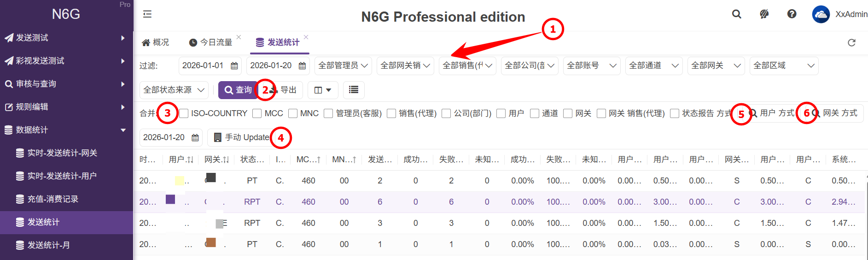The width and height of the screenshot is (868, 260).
Task: Click the XxAdmin avatar image
Action: (821, 14)
